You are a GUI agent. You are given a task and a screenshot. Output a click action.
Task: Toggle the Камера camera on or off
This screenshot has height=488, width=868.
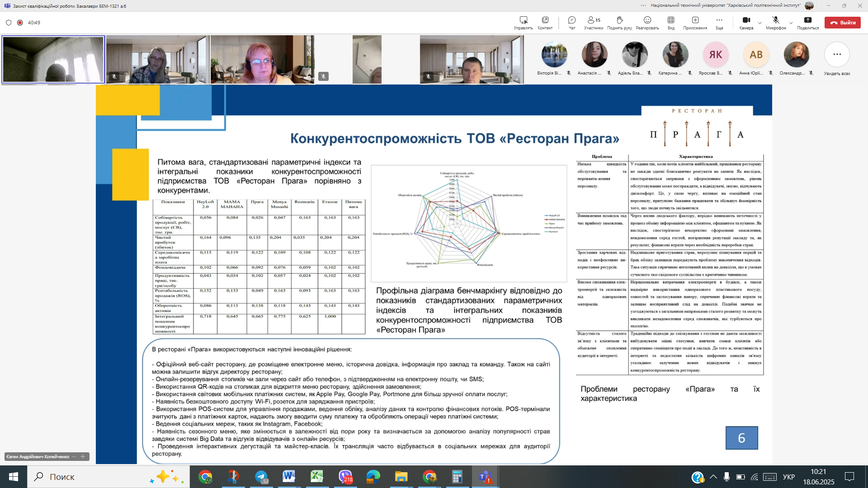coord(746,22)
